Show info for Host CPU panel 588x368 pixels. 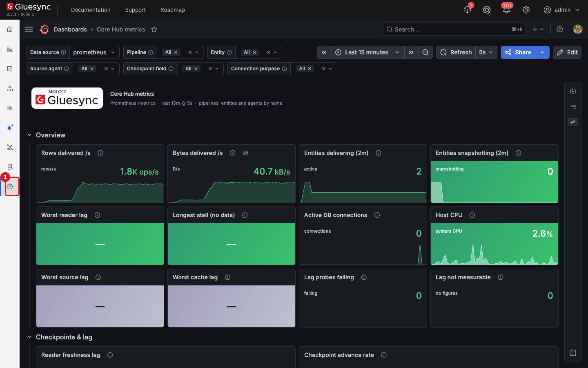pos(472,215)
